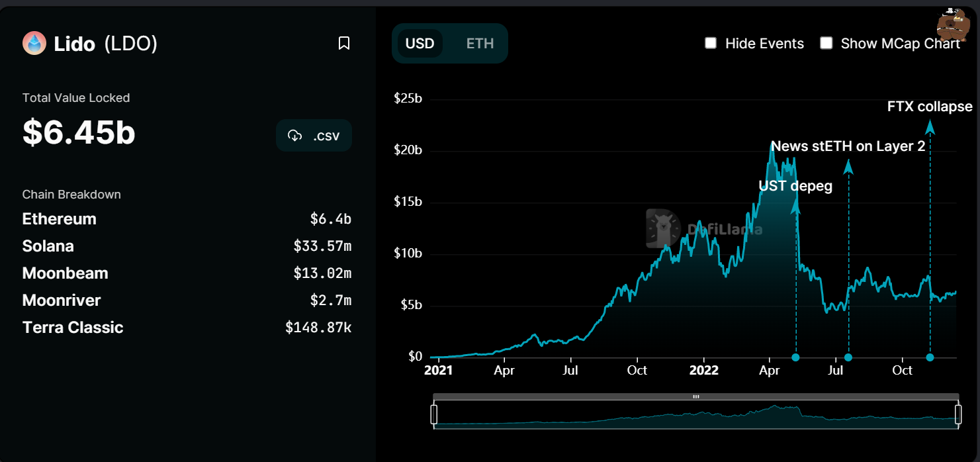This screenshot has height=462, width=980.
Task: Click the "Total Value Locked" label
Action: click(x=76, y=98)
